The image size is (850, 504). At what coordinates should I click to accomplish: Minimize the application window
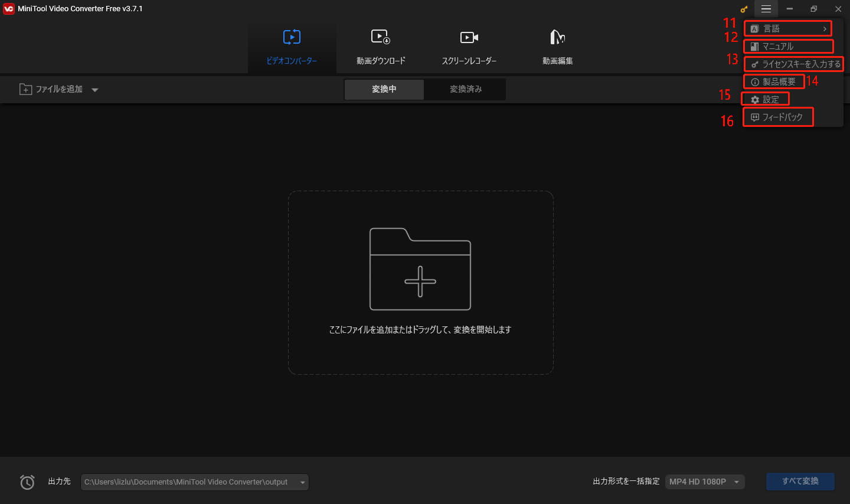click(x=789, y=9)
